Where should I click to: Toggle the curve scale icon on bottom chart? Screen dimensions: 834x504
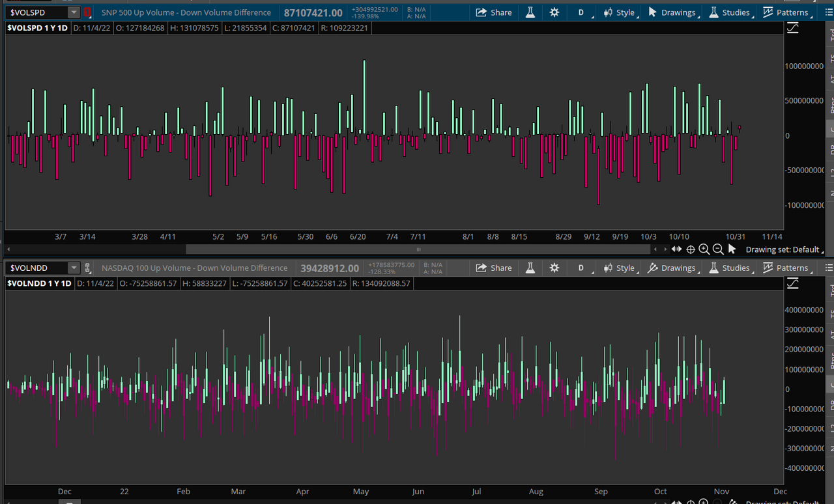(x=792, y=283)
